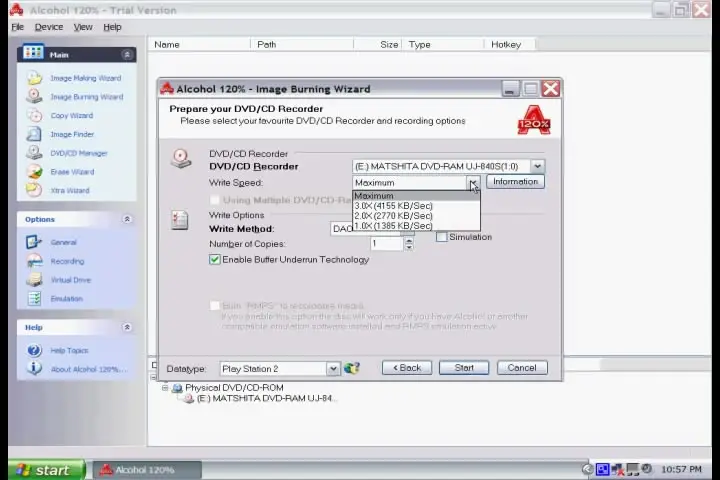Collapse the Physical DVD/CD-ROM tree node

click(x=165, y=388)
